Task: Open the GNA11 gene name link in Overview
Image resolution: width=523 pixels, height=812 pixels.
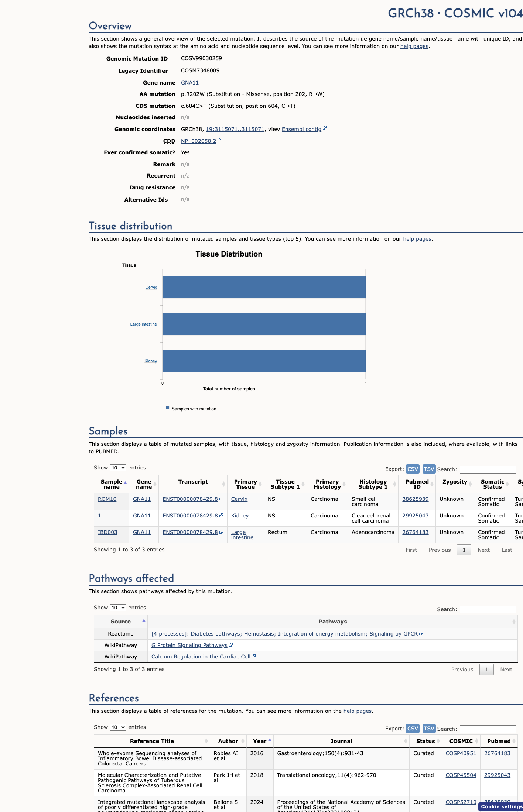Action: pyautogui.click(x=190, y=83)
